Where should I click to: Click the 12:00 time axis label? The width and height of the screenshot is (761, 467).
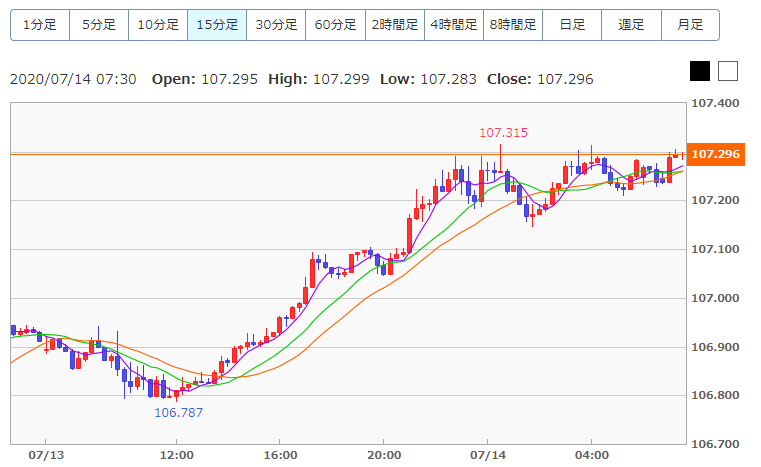177,455
